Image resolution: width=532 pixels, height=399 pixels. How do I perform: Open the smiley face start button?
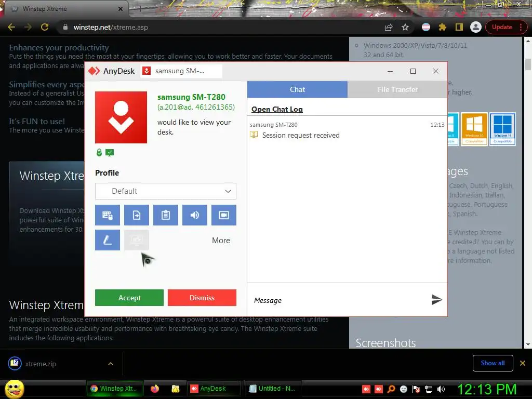point(14,389)
